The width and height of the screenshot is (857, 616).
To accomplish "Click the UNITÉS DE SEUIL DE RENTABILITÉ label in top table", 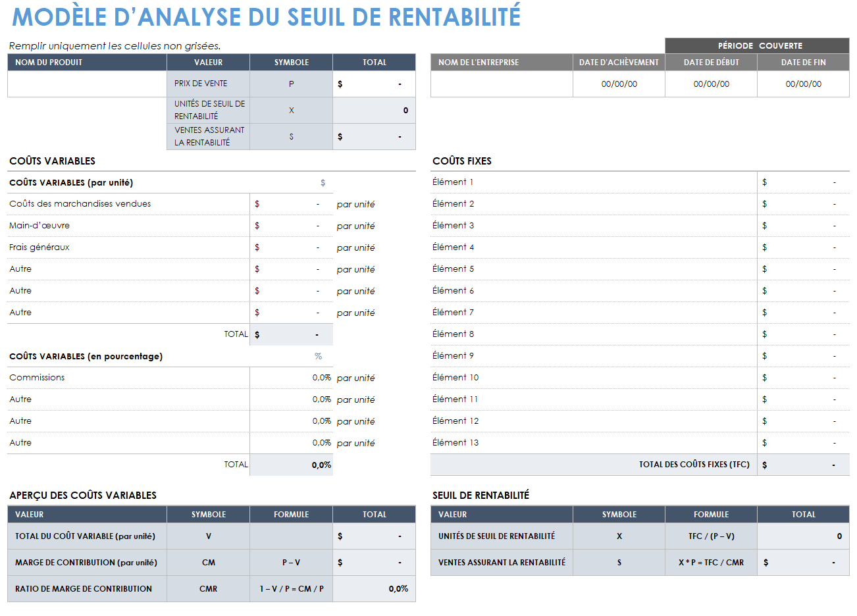I will click(x=208, y=111).
